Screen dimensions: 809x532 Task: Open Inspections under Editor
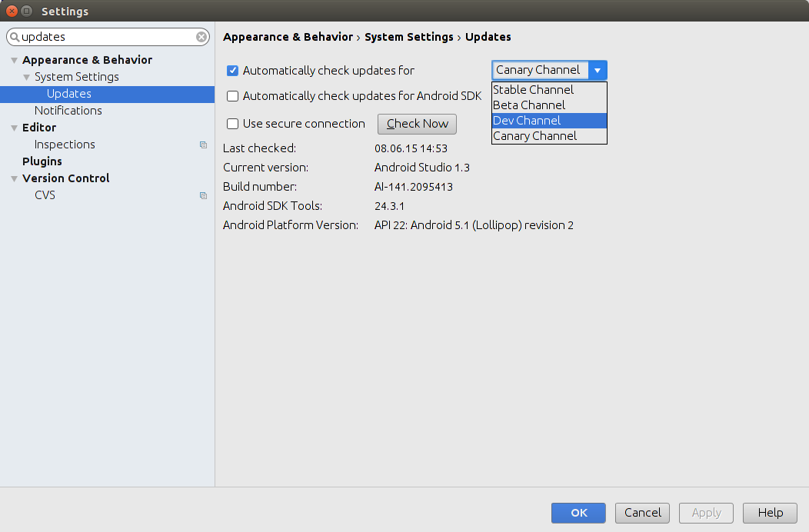(65, 145)
